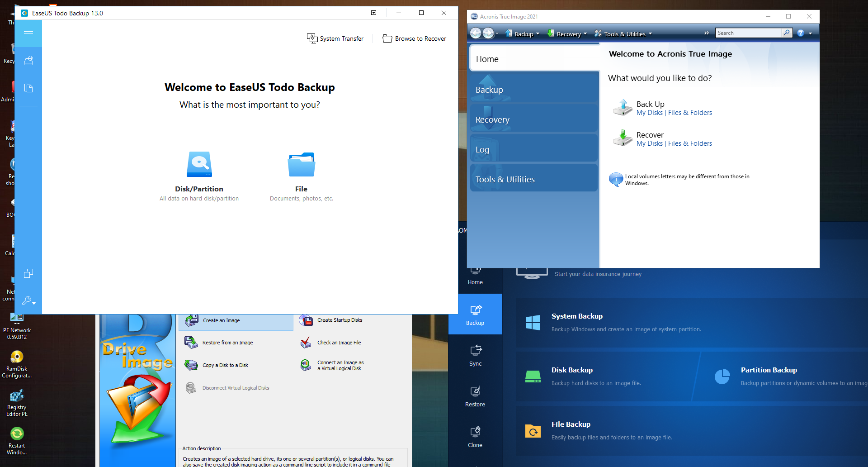Click the Acronis back navigation arrow
The width and height of the screenshot is (868, 467).
coord(476,33)
